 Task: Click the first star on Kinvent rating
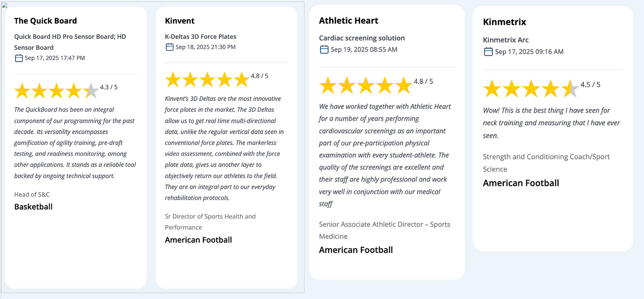pyautogui.click(x=173, y=80)
